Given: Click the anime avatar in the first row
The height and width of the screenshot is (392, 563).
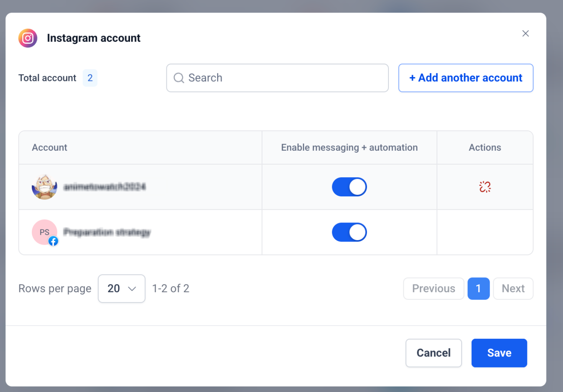Looking at the screenshot, I should coord(44,187).
